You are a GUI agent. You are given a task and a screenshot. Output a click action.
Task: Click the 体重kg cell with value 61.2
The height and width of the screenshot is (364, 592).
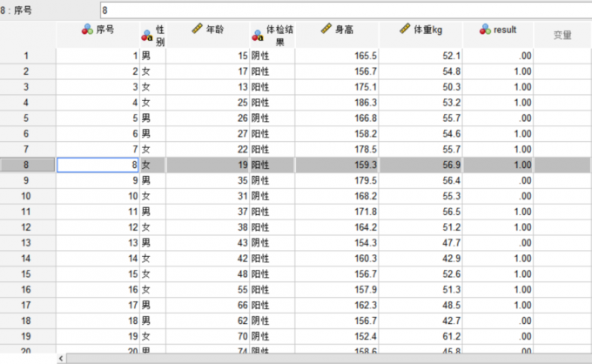(x=420, y=335)
